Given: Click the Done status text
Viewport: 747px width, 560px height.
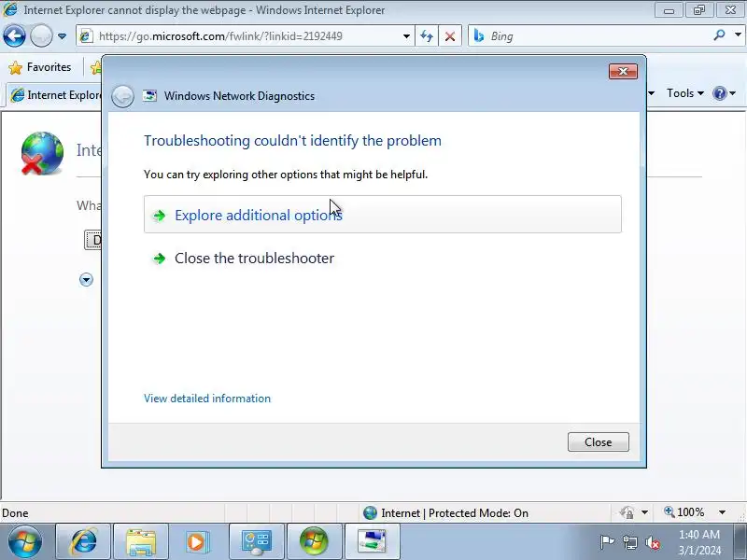Looking at the screenshot, I should [15, 512].
